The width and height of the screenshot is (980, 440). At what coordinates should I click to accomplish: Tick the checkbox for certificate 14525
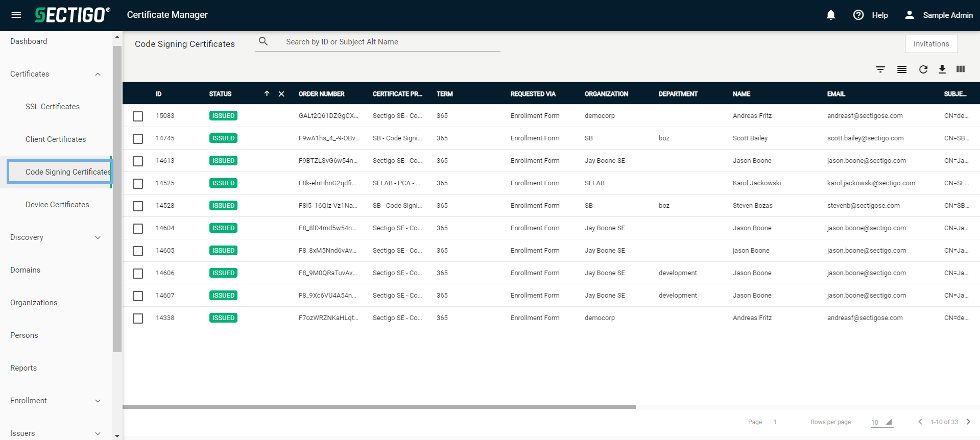click(x=138, y=184)
